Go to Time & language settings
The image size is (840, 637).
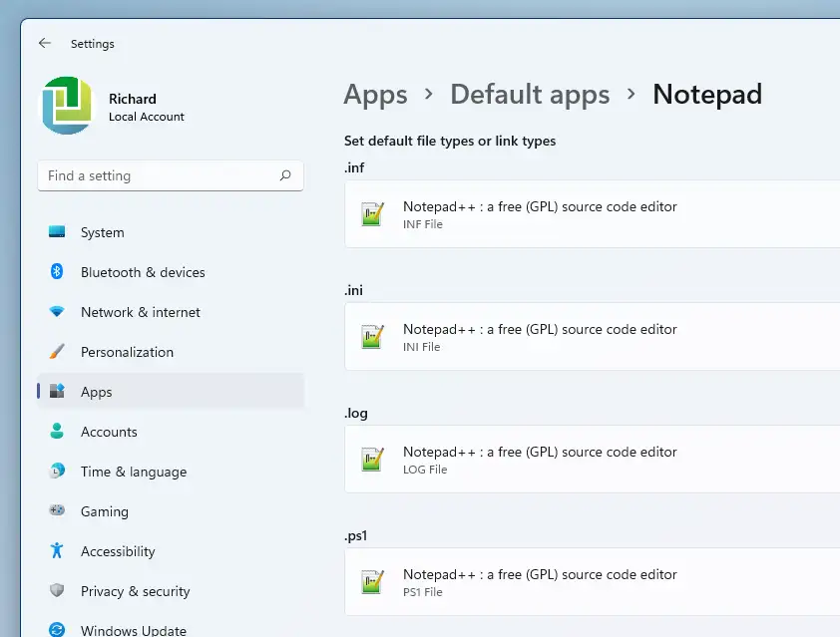click(134, 472)
